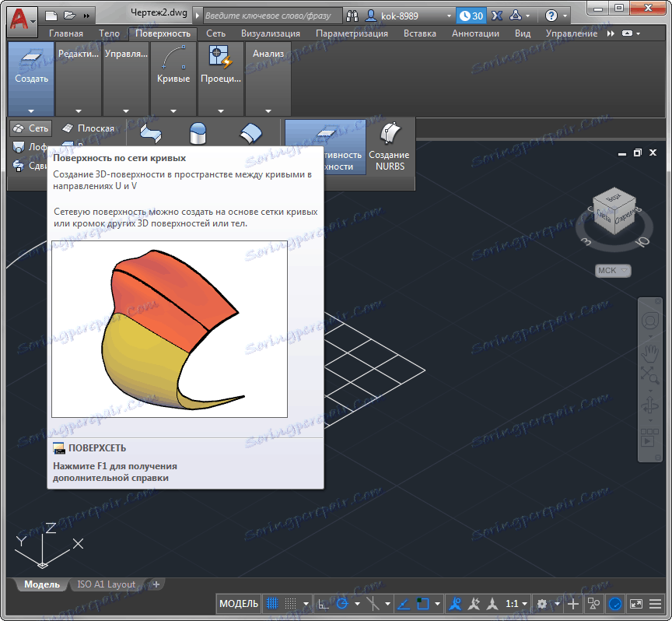The height and width of the screenshot is (621, 672).
Task: Toggle ortho mode in status bar
Action: click(324, 604)
